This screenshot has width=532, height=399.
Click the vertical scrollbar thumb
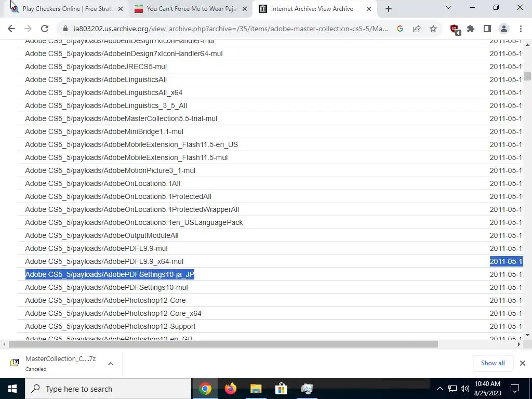tap(527, 76)
